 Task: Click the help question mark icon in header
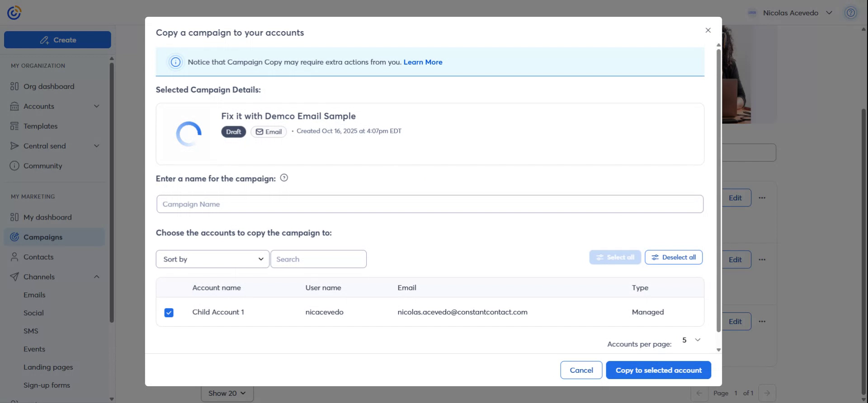[x=850, y=13]
